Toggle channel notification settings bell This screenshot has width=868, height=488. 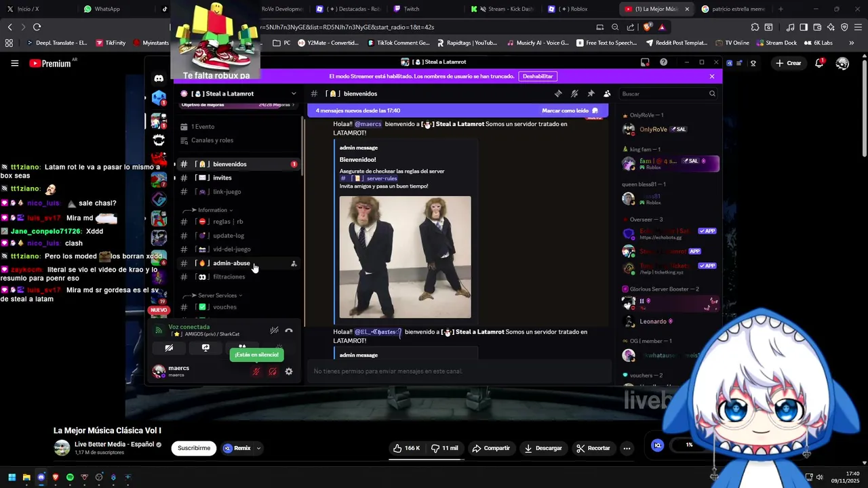coord(574,94)
